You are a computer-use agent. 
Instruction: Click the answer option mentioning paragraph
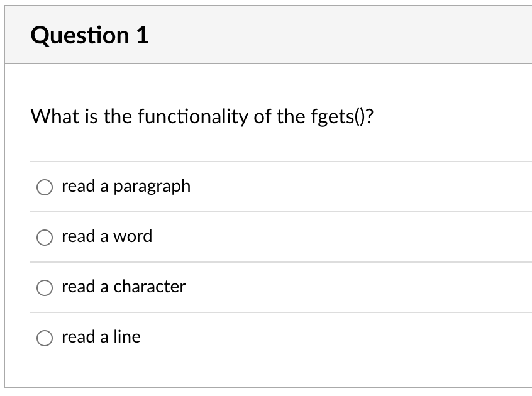(126, 186)
